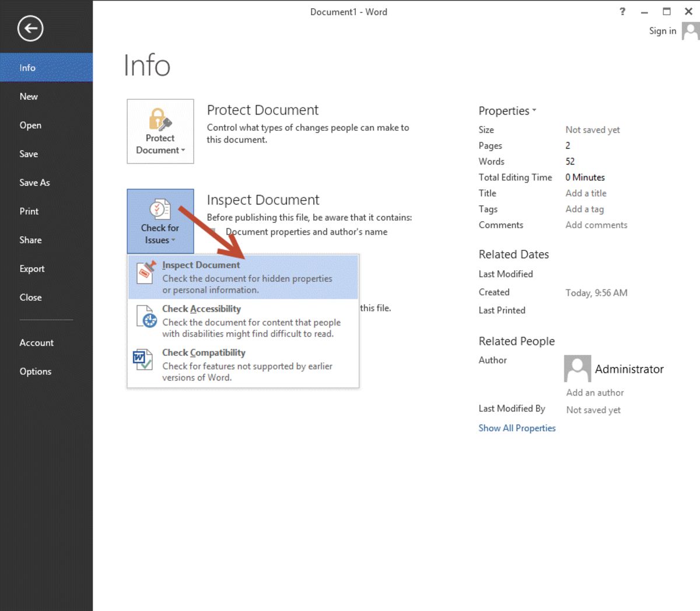Click the Add a tag field
The height and width of the screenshot is (611, 700).
(x=584, y=209)
